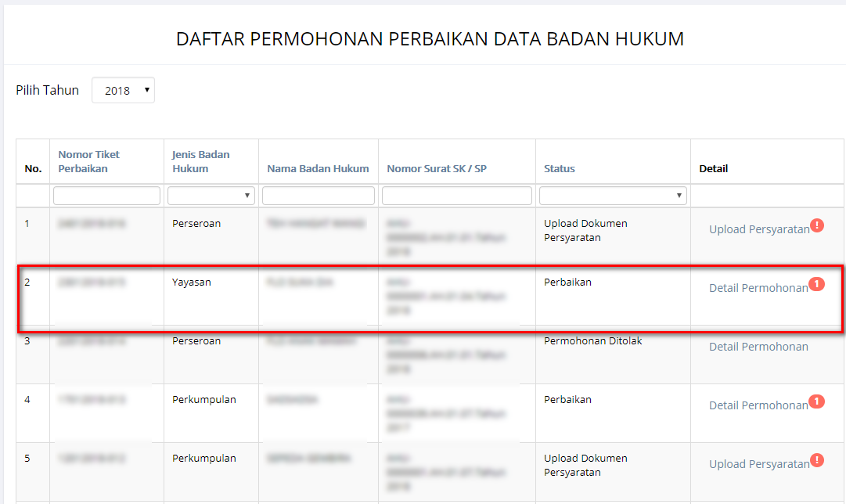Viewport: 846px width, 504px height.
Task: Expand the Status filter dropdown
Action: tap(612, 196)
